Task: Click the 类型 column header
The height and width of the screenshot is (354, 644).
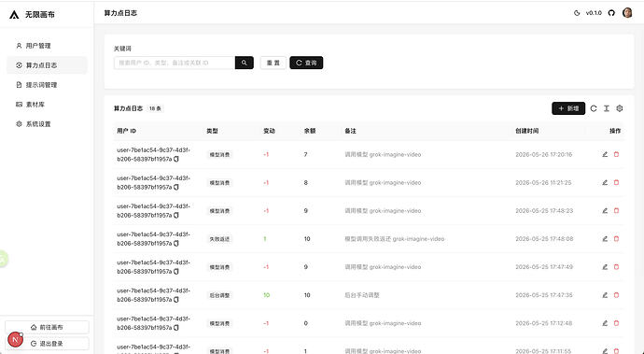Action: tap(213, 131)
